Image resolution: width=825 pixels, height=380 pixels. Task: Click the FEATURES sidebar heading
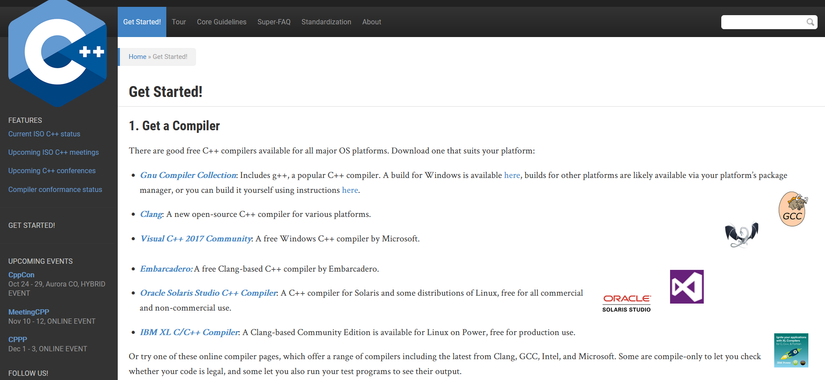pyautogui.click(x=25, y=120)
